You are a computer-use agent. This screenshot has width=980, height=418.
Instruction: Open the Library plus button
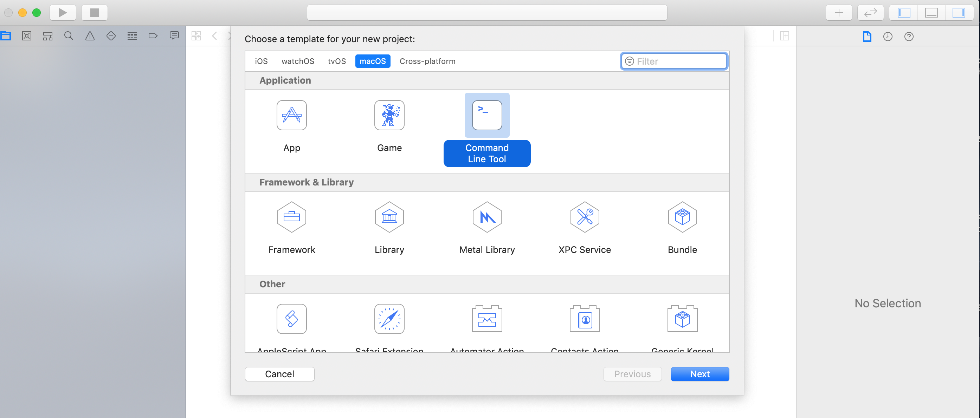point(838,13)
